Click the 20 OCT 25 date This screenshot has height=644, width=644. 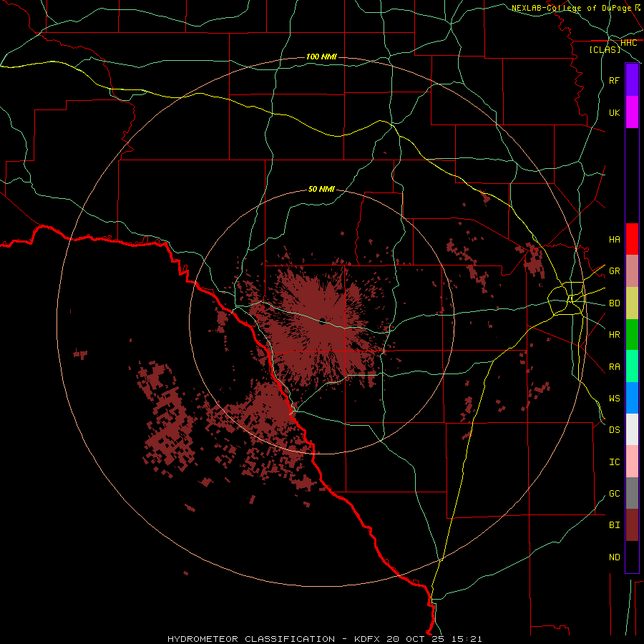(x=414, y=639)
